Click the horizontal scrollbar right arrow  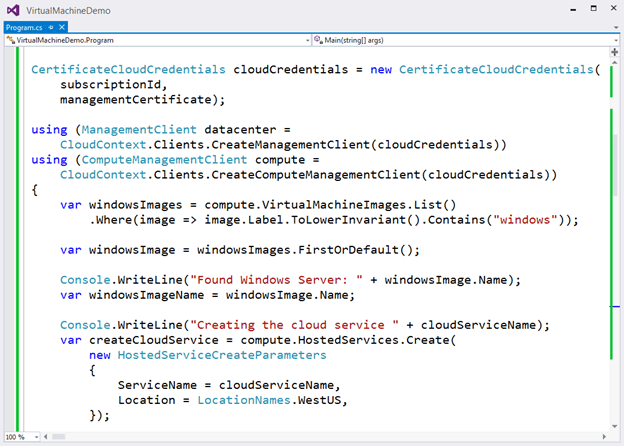[x=604, y=437]
